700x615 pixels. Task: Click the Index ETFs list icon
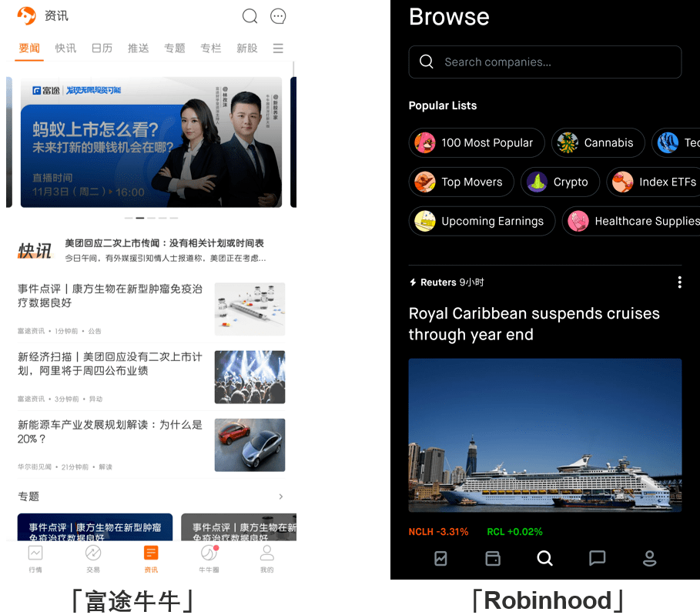622,182
